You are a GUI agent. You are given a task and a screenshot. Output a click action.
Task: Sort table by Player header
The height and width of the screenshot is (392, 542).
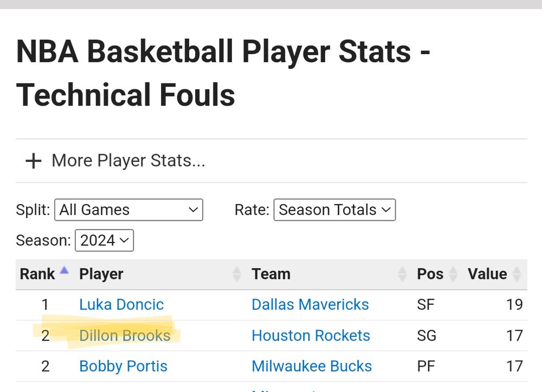101,274
